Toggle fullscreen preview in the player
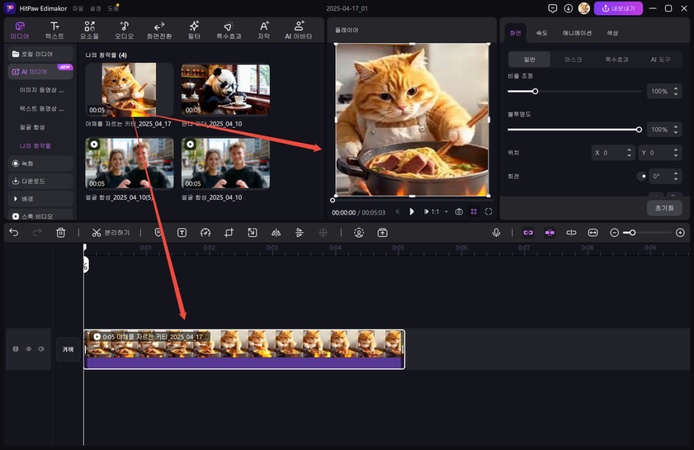 pos(488,212)
